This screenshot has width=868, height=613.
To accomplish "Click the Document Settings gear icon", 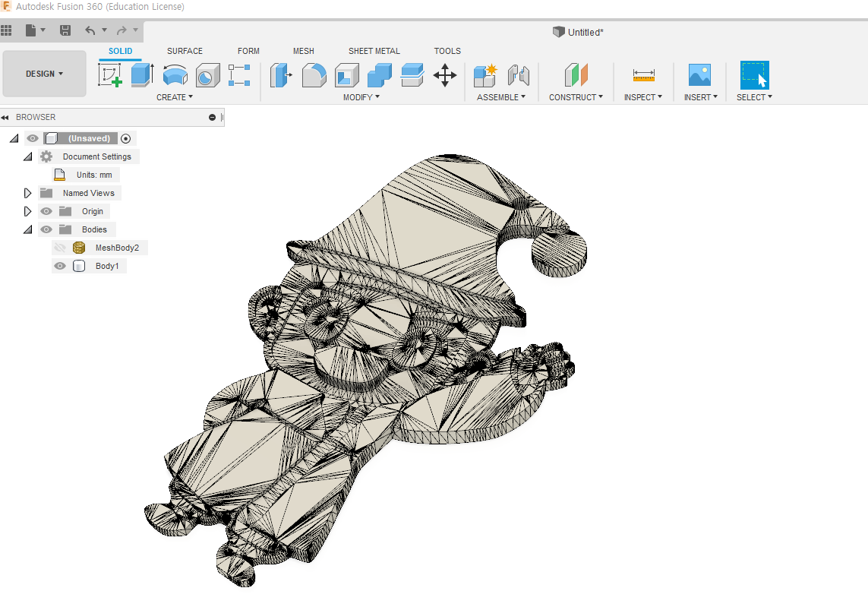I will tap(46, 156).
